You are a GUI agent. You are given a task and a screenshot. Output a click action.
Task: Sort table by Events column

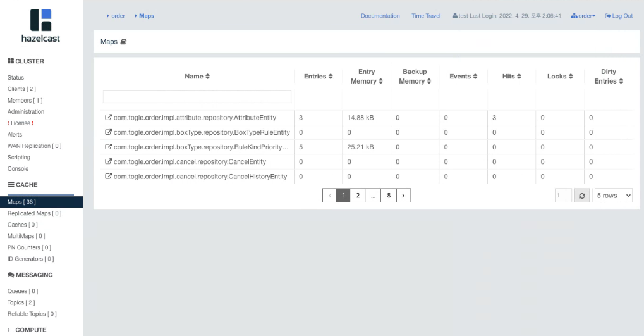pyautogui.click(x=463, y=77)
